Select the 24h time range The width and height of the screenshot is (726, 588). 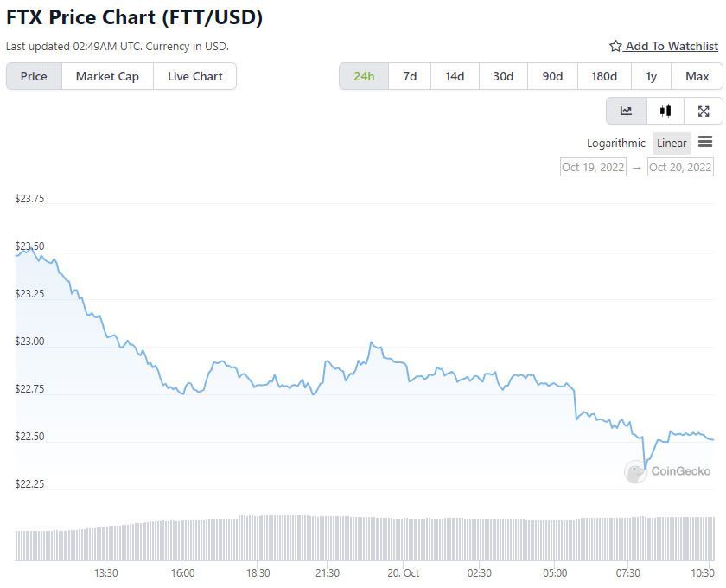(x=364, y=76)
